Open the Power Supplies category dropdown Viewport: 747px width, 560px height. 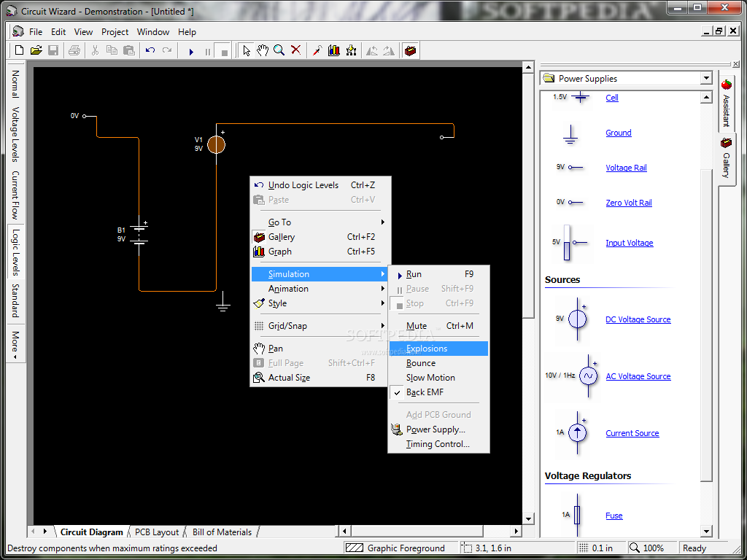point(705,79)
